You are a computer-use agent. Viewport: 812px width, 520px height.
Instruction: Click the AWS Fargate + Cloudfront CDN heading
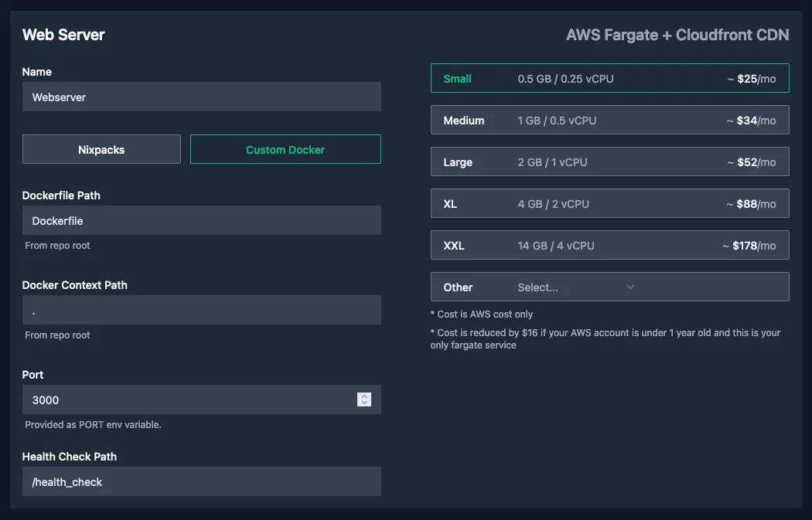(678, 34)
